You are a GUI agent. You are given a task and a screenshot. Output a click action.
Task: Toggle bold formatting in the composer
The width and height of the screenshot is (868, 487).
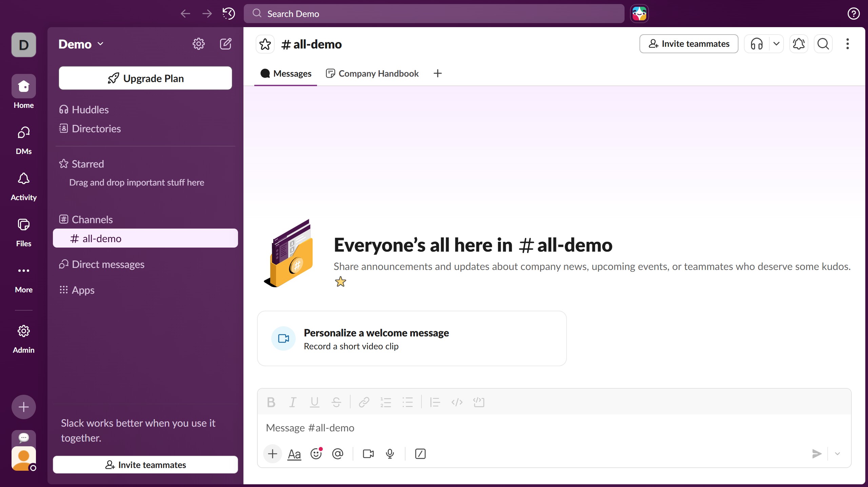tap(271, 402)
